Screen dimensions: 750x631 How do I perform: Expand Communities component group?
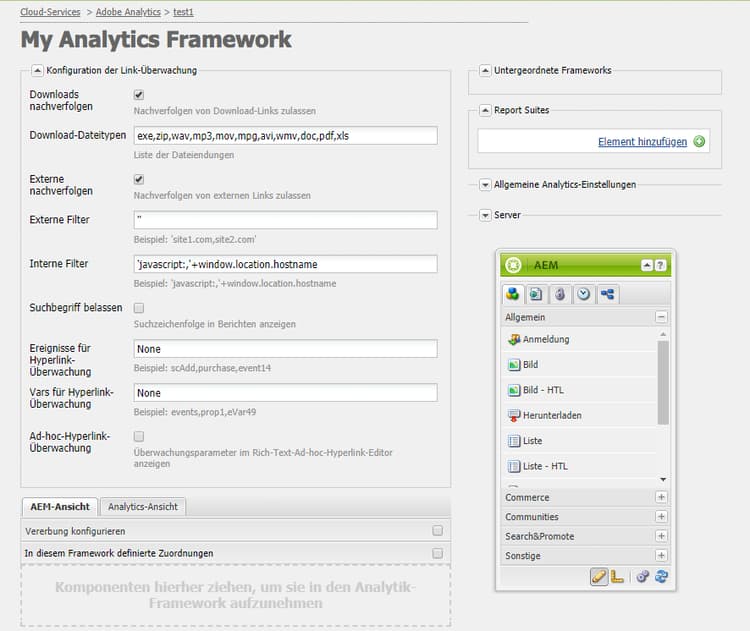click(x=661, y=517)
